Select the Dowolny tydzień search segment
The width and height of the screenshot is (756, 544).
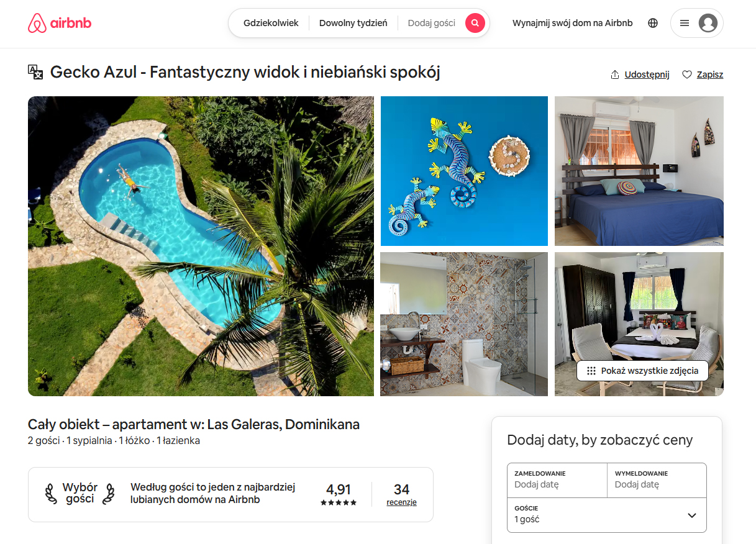(353, 24)
